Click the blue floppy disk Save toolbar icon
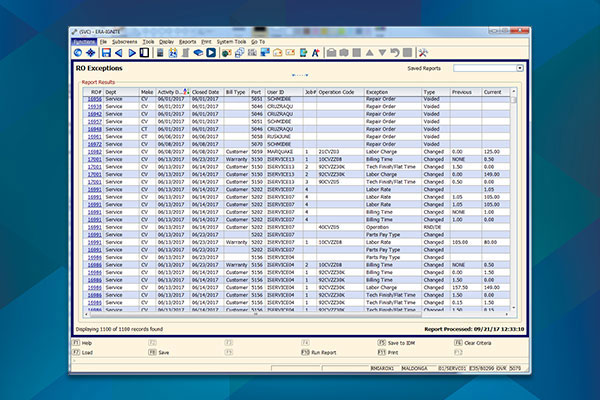 (x=105, y=52)
